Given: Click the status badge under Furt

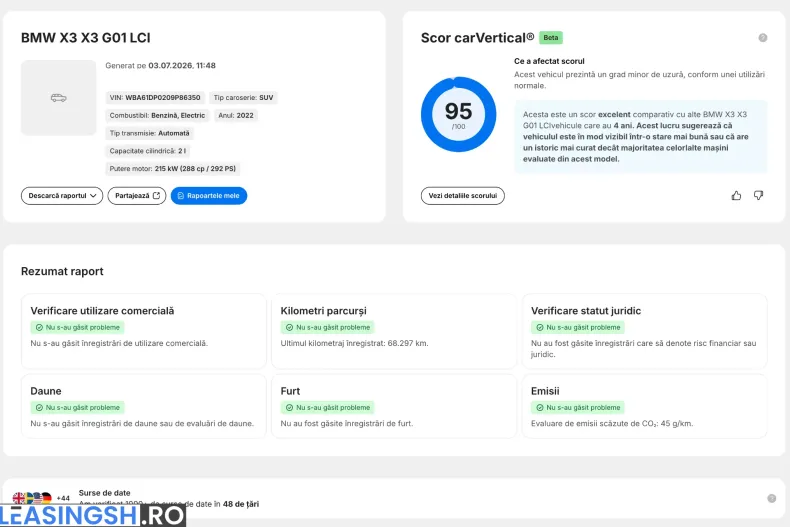Looking at the screenshot, I should click(327, 408).
